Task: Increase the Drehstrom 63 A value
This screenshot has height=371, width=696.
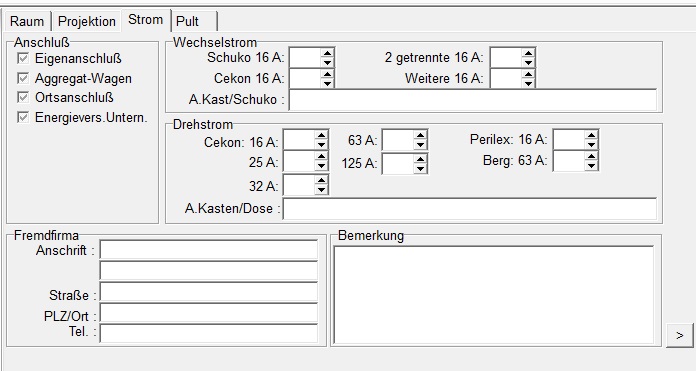Action: [x=420, y=135]
